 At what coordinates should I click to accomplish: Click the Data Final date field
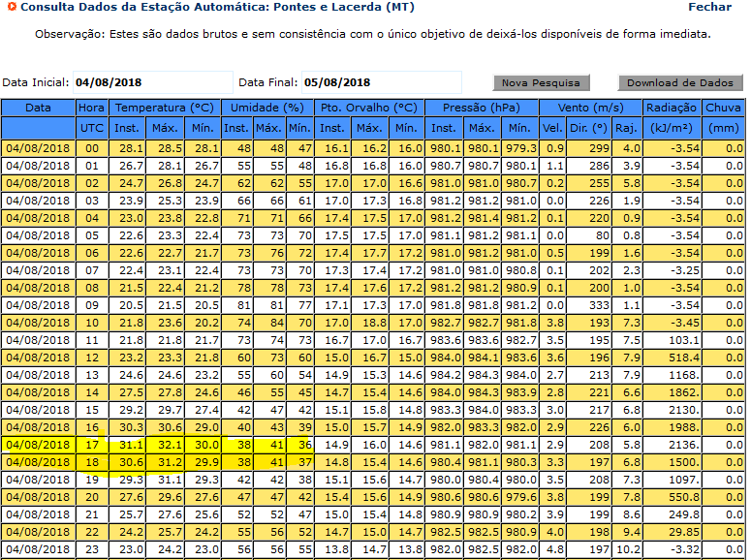point(381,82)
